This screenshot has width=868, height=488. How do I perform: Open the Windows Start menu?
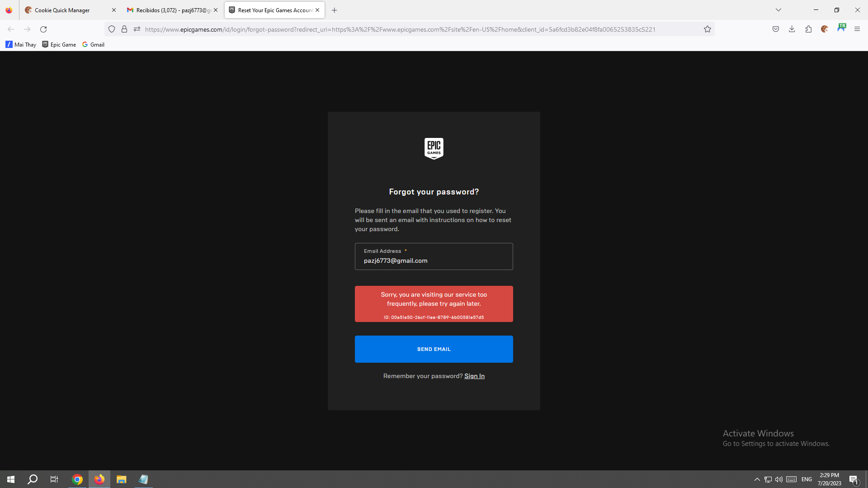pyautogui.click(x=11, y=479)
